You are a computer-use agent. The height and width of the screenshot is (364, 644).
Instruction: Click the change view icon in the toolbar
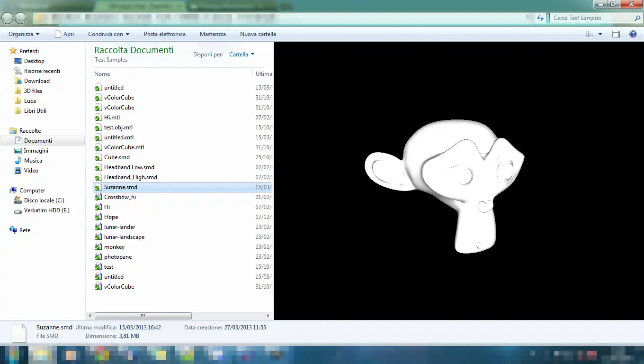(590, 34)
